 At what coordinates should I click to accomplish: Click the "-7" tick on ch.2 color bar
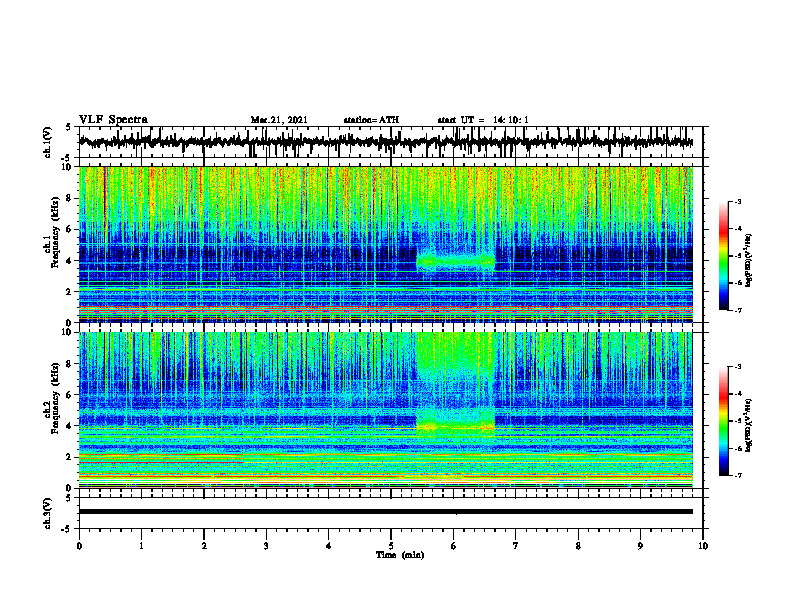point(738,476)
